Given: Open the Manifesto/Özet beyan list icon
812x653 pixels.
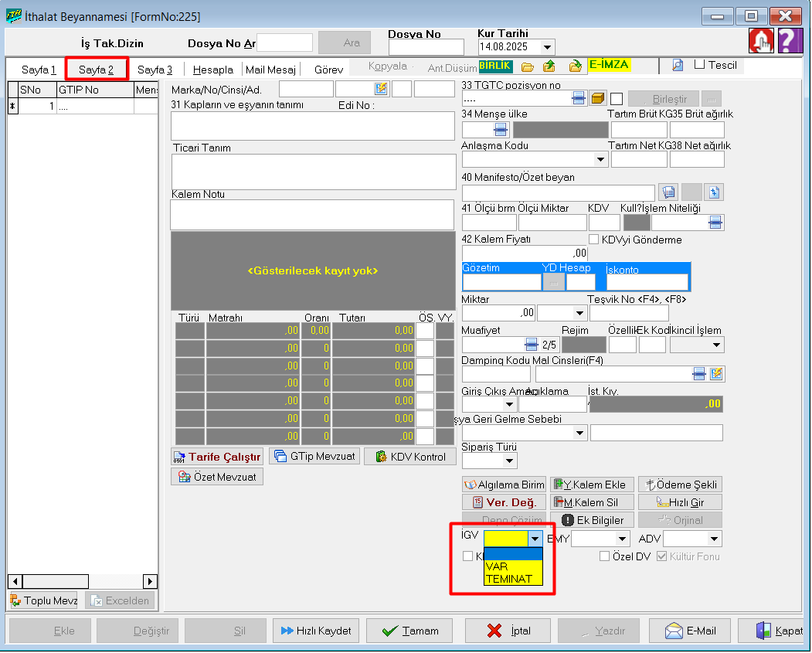Looking at the screenshot, I should click(x=668, y=192).
